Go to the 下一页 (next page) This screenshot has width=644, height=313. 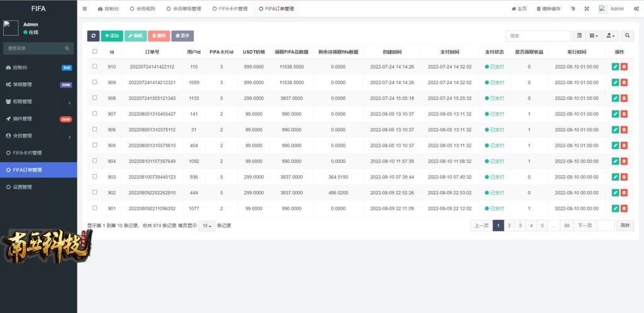[x=586, y=226]
